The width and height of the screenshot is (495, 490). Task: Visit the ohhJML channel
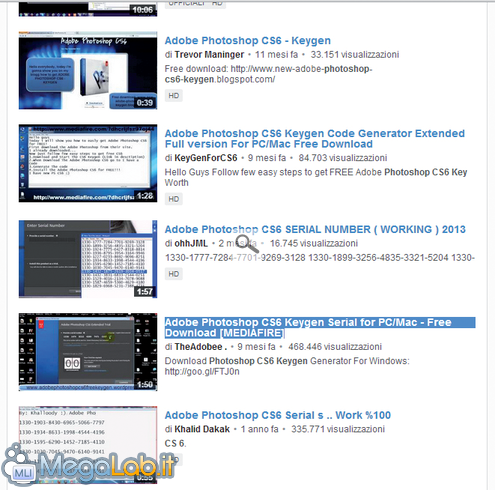click(x=191, y=243)
